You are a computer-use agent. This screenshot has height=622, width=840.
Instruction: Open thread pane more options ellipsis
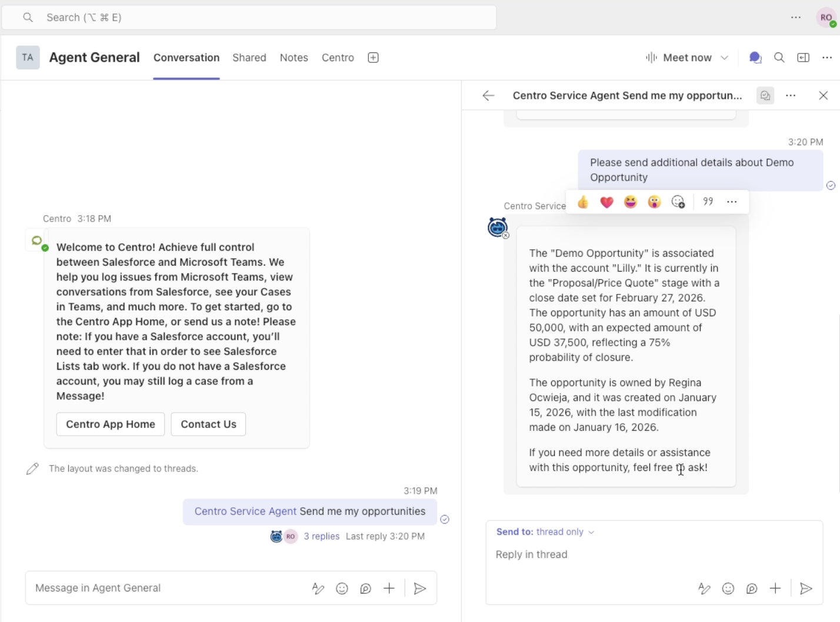pos(791,96)
